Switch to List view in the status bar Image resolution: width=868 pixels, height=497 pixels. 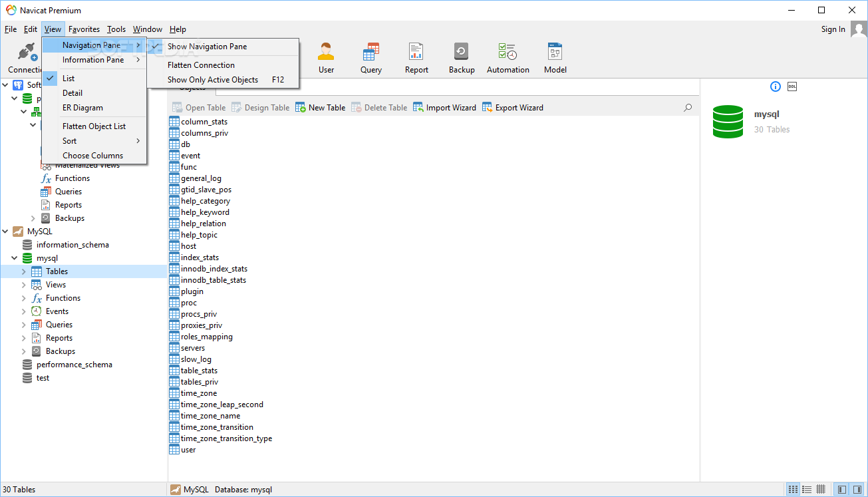coord(793,489)
